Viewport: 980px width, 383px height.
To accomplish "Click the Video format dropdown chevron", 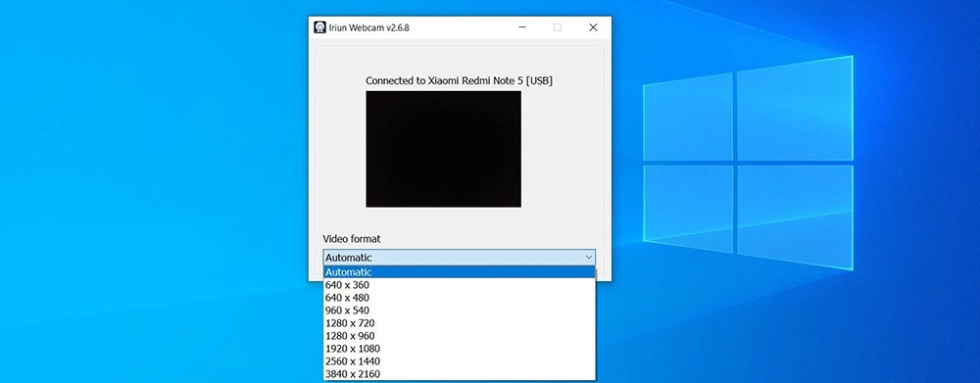I will pyautogui.click(x=588, y=258).
